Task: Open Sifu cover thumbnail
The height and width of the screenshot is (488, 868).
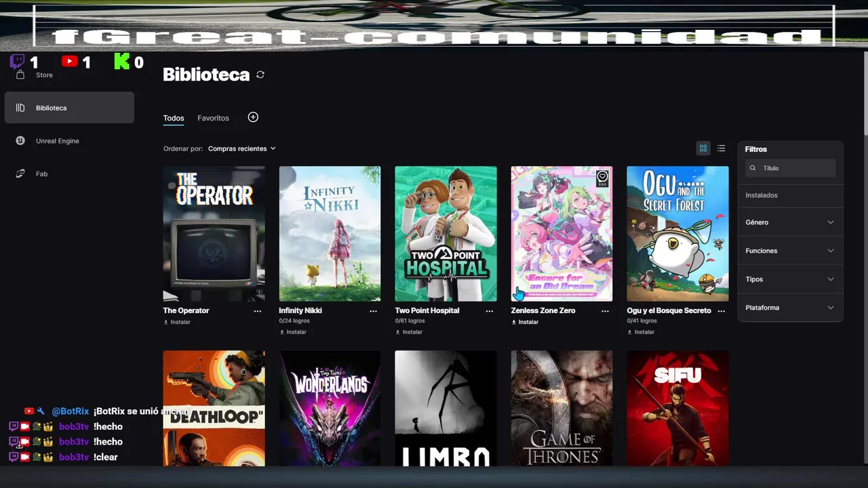Action: point(677,408)
